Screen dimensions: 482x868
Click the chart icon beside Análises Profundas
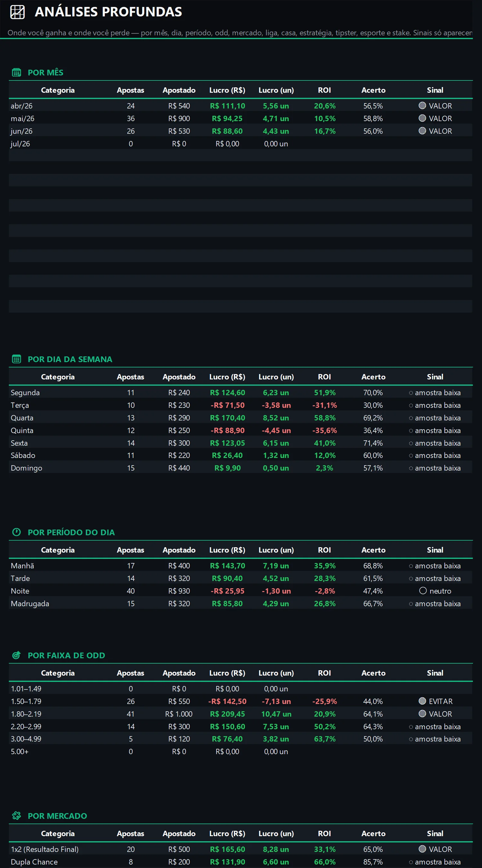click(18, 12)
